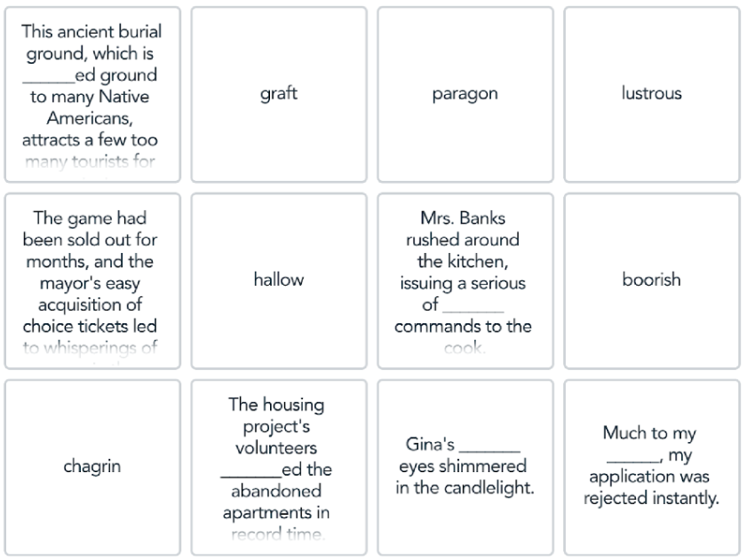The height and width of the screenshot is (560, 747).
Task: Select the card mentioning the mayor's easy acquisition
Action: click(91, 280)
